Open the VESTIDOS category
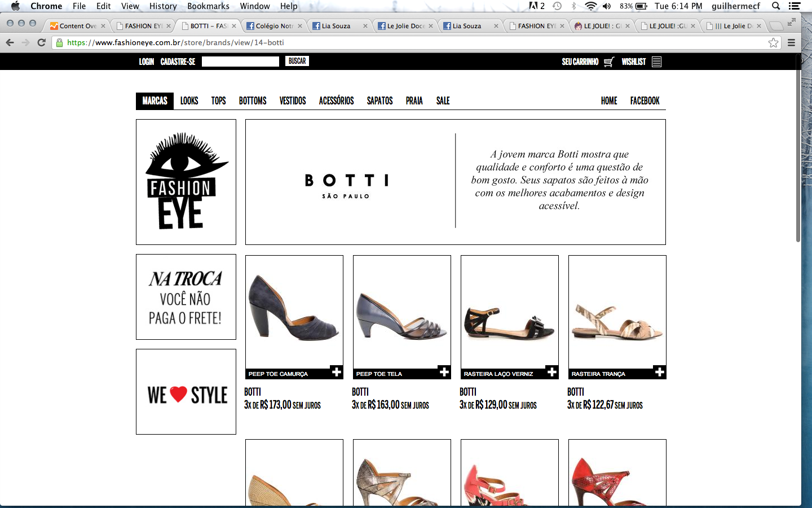The width and height of the screenshot is (812, 508). point(293,101)
